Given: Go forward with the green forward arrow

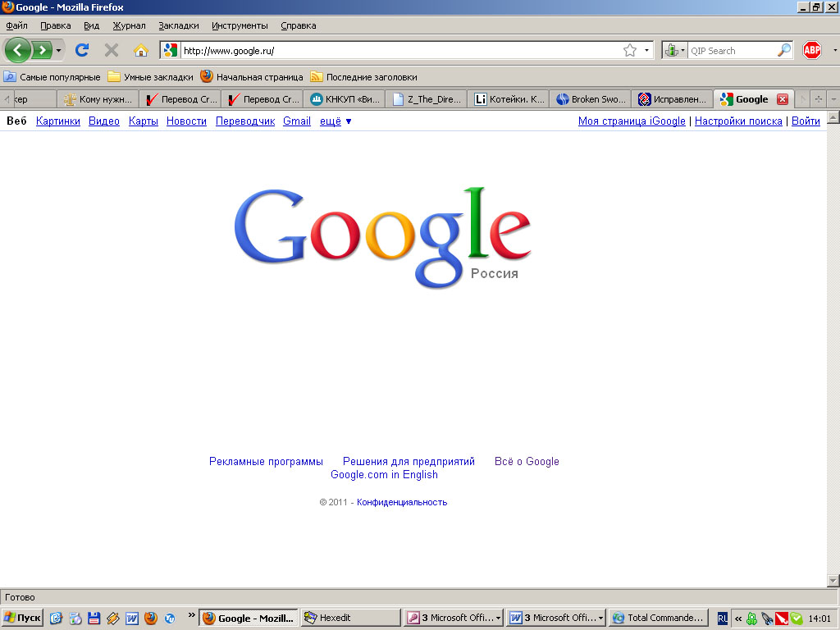Looking at the screenshot, I should point(42,50).
